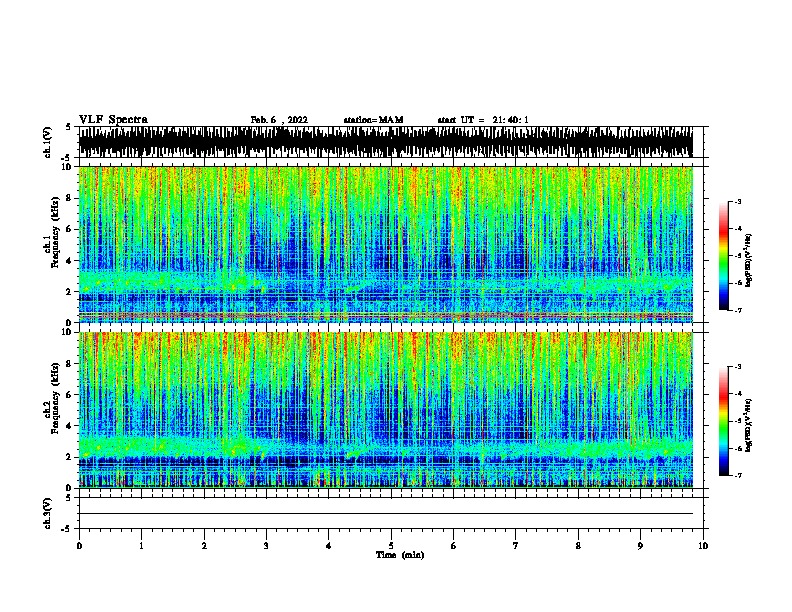The height and width of the screenshot is (612, 792).
Task: Click the "-3" label on ch.2 color bar
Action: pyautogui.click(x=738, y=367)
